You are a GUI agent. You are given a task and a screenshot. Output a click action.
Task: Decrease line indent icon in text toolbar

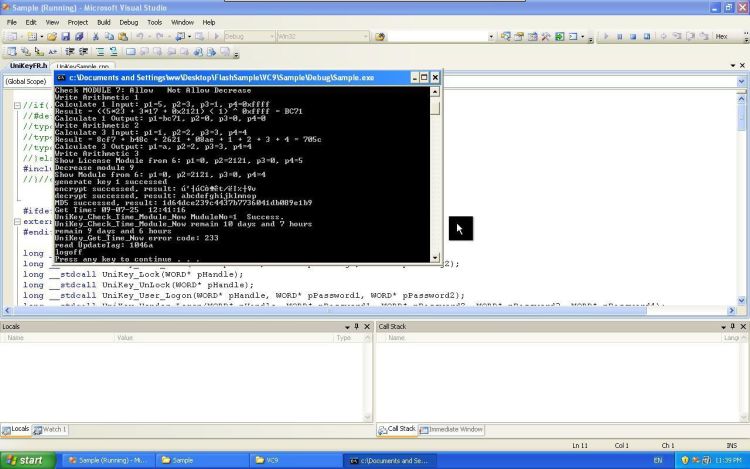click(70, 52)
